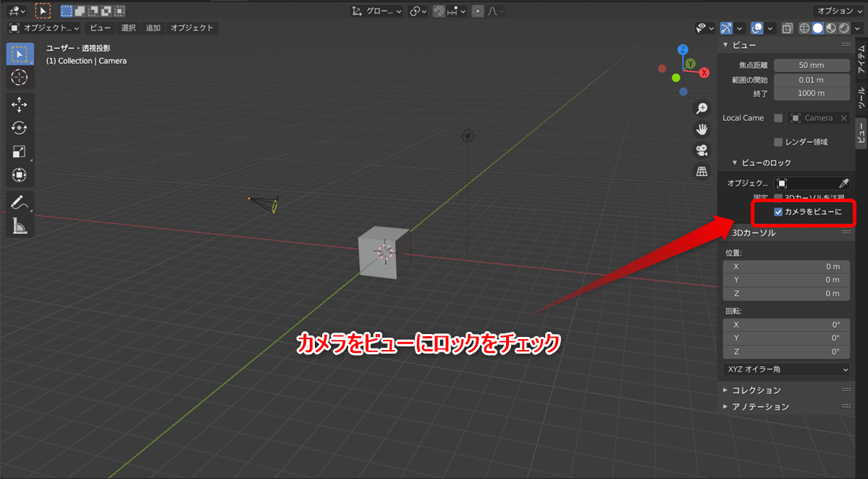Switch perspective/orthographic with grid icon

[x=702, y=171]
